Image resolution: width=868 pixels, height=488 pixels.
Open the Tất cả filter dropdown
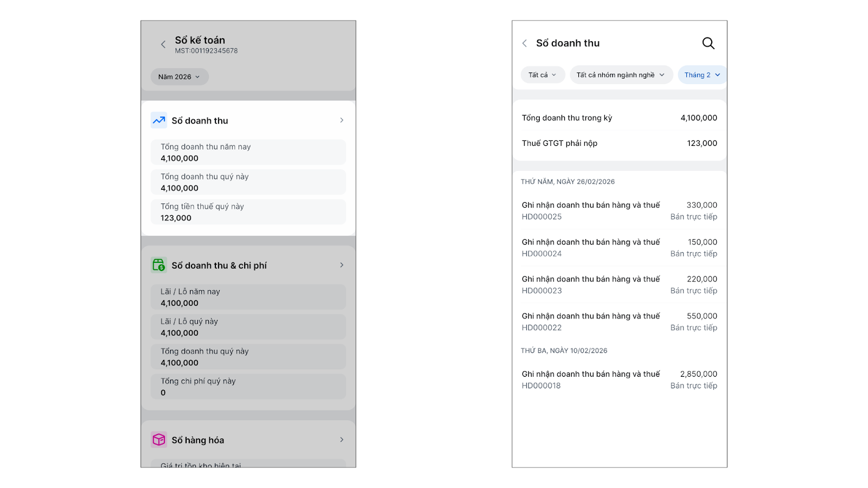tap(542, 75)
